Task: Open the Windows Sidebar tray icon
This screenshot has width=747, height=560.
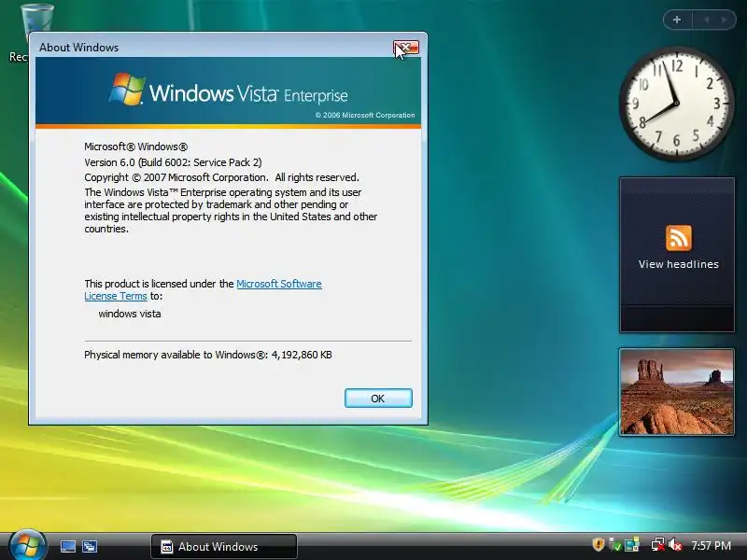Action: coord(632,544)
